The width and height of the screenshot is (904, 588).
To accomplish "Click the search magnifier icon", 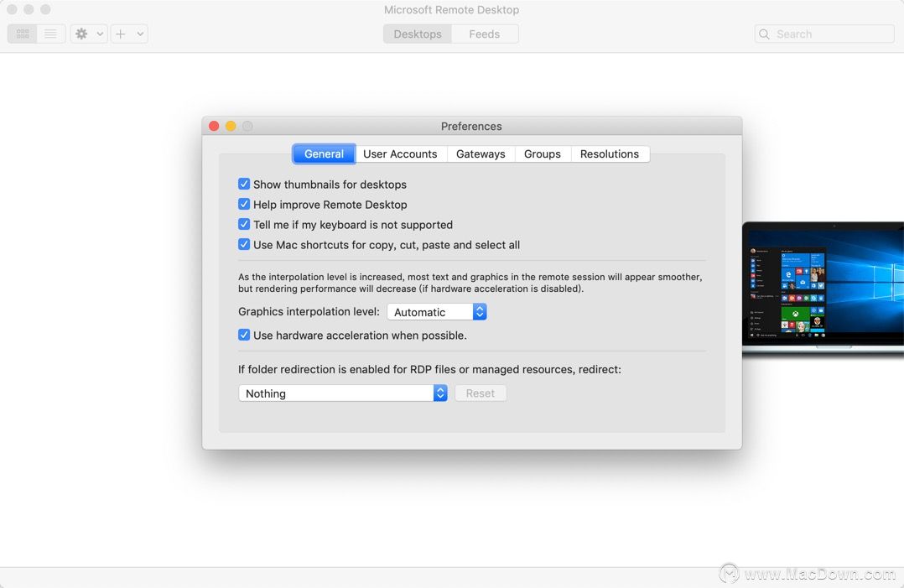I will click(x=765, y=34).
